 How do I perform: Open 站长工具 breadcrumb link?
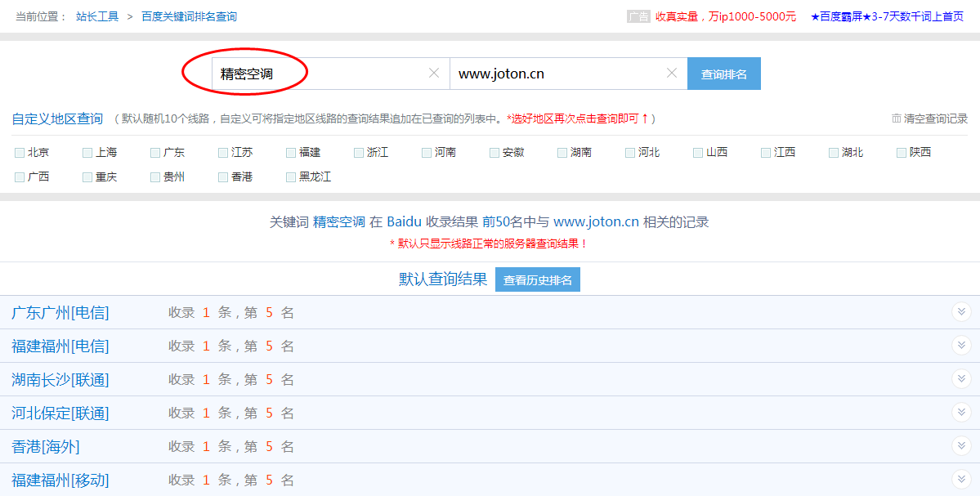click(97, 16)
